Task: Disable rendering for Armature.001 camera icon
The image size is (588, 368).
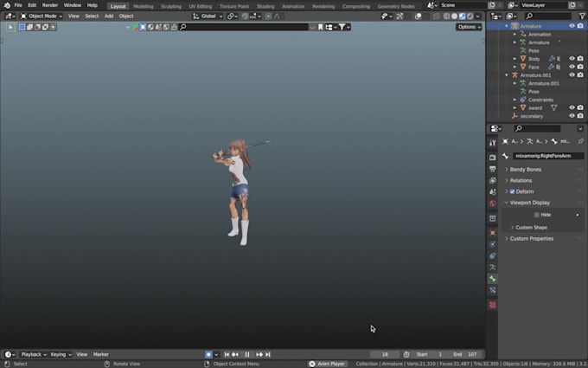Action: (x=580, y=75)
